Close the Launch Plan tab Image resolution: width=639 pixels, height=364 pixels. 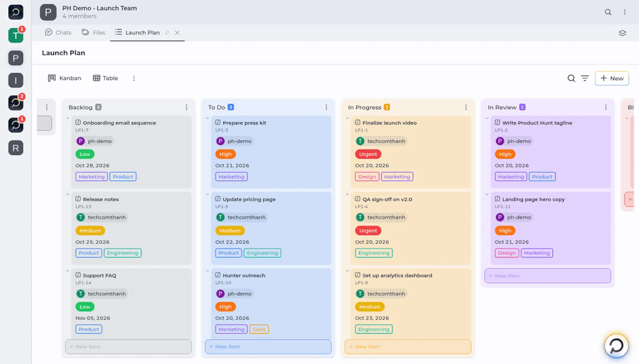(x=177, y=33)
